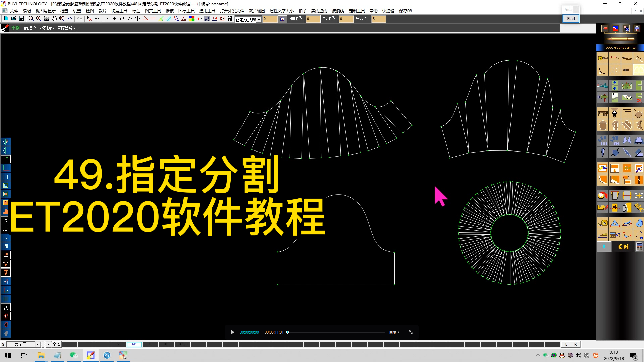Click the 保存08 menu item
Screen dimensions: 644x362
[x=406, y=11]
